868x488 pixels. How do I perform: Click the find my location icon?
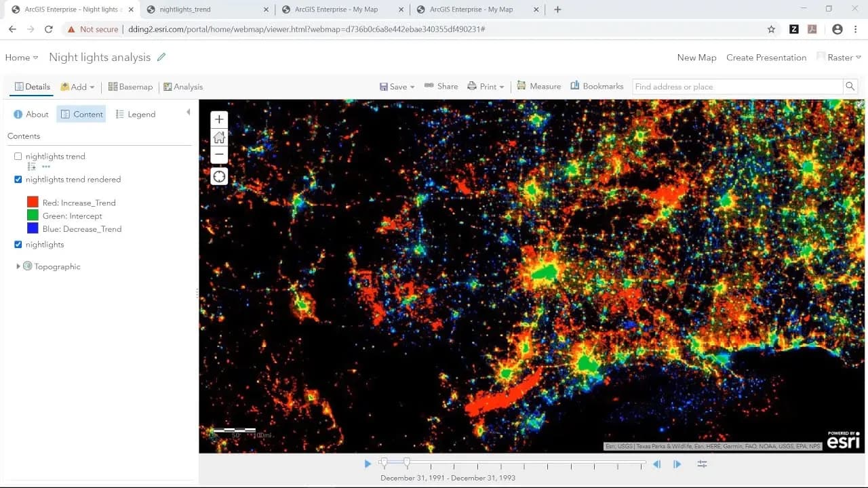coord(219,177)
